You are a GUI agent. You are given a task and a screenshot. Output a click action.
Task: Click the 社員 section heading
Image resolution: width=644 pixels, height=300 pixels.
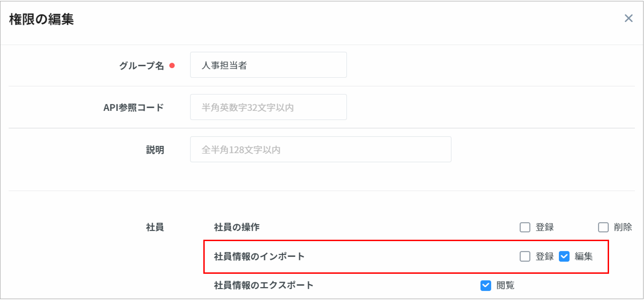pos(155,227)
